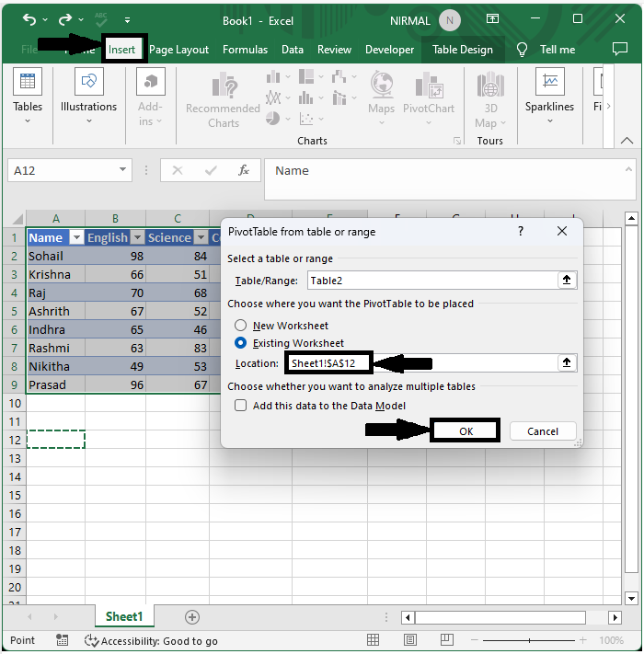
Task: Check Add this data to the Data Model
Action: (x=240, y=406)
